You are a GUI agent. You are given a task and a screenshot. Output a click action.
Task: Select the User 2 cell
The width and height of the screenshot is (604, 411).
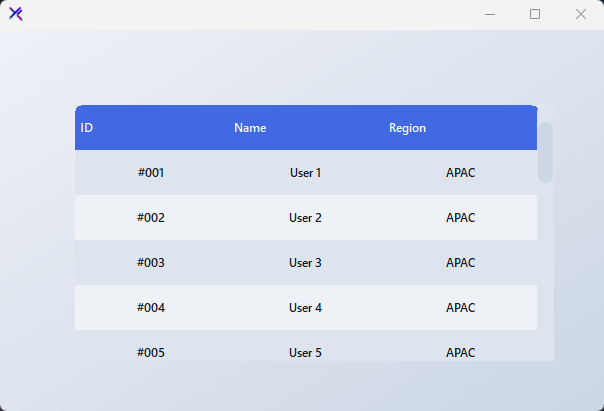tap(305, 218)
